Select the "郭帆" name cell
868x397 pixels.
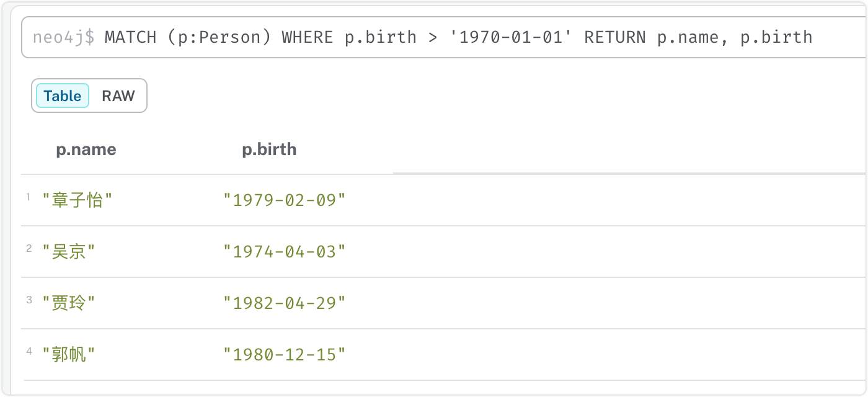(x=69, y=355)
